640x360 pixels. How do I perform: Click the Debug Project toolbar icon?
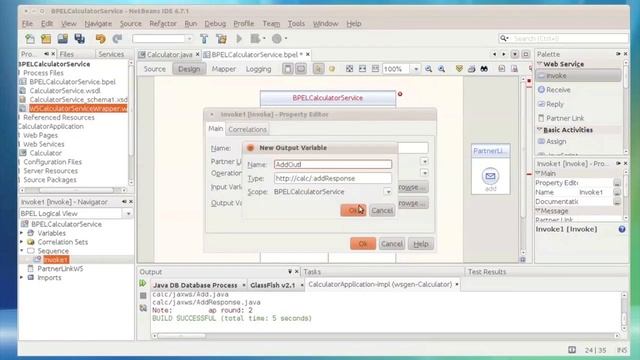[x=256, y=39]
